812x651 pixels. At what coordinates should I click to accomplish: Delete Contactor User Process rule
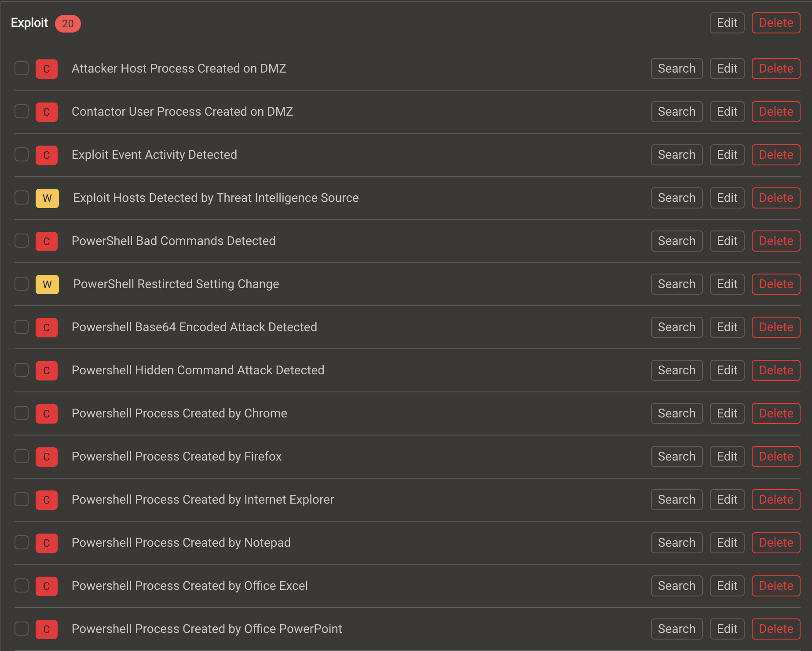pyautogui.click(x=776, y=112)
